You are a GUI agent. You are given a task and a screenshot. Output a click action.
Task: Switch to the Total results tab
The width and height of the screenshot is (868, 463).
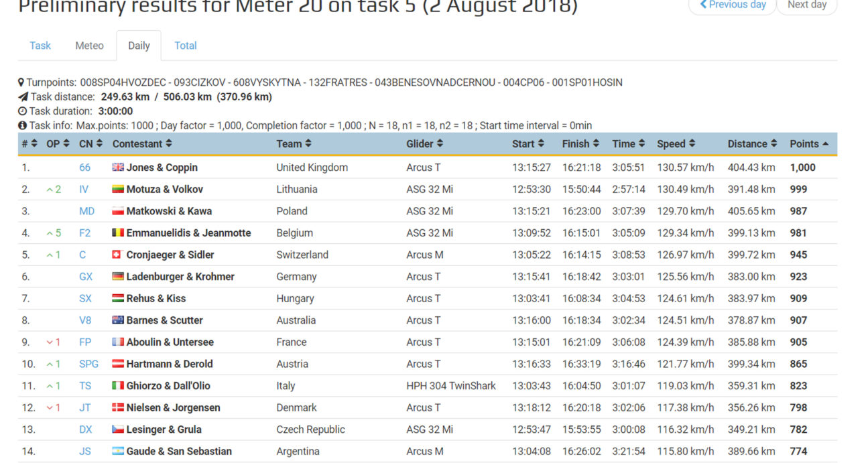pos(186,46)
